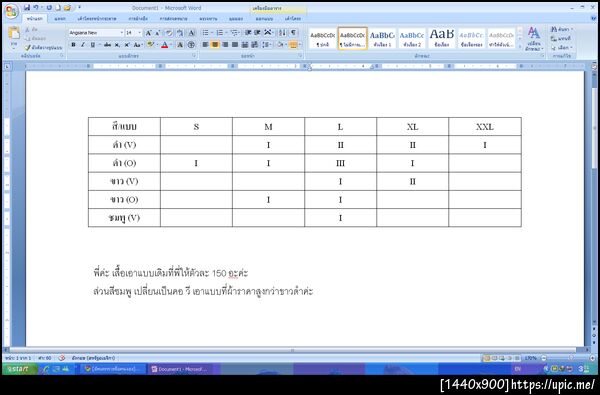
Task: Apply character shading
Action: tap(180, 45)
